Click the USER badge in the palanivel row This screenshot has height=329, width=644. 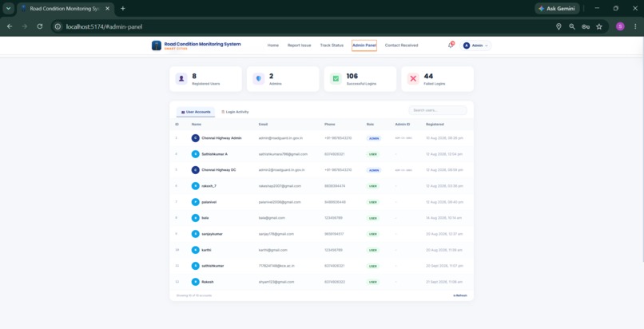click(x=373, y=202)
